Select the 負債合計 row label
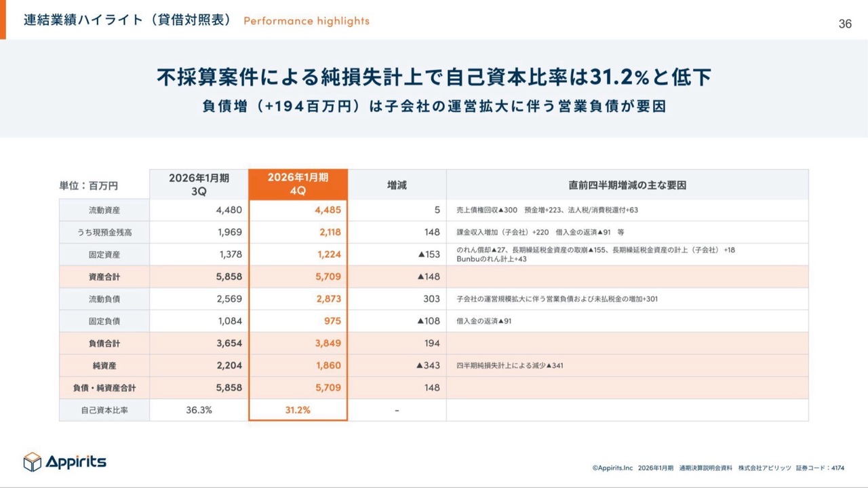The width and height of the screenshot is (868, 488). click(104, 343)
